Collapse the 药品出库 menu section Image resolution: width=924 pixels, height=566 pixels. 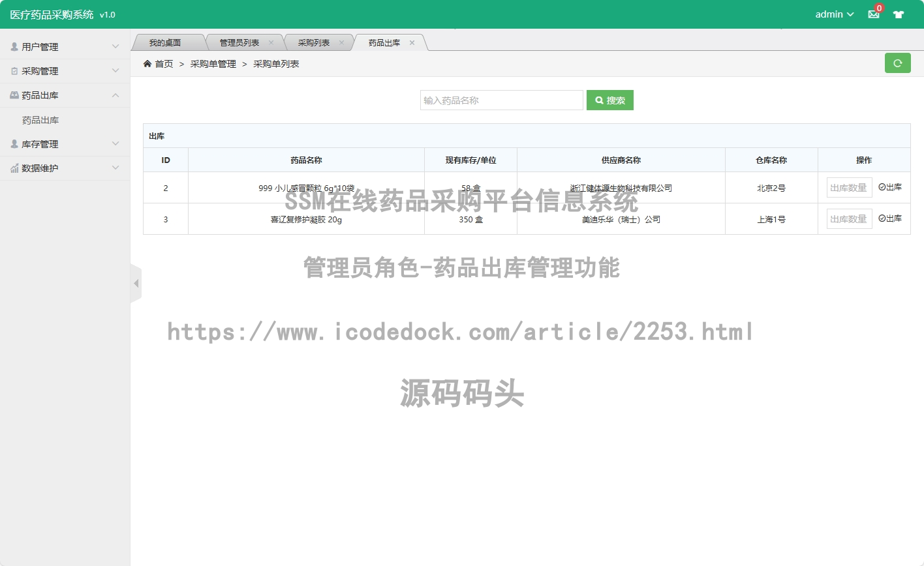pyautogui.click(x=65, y=95)
